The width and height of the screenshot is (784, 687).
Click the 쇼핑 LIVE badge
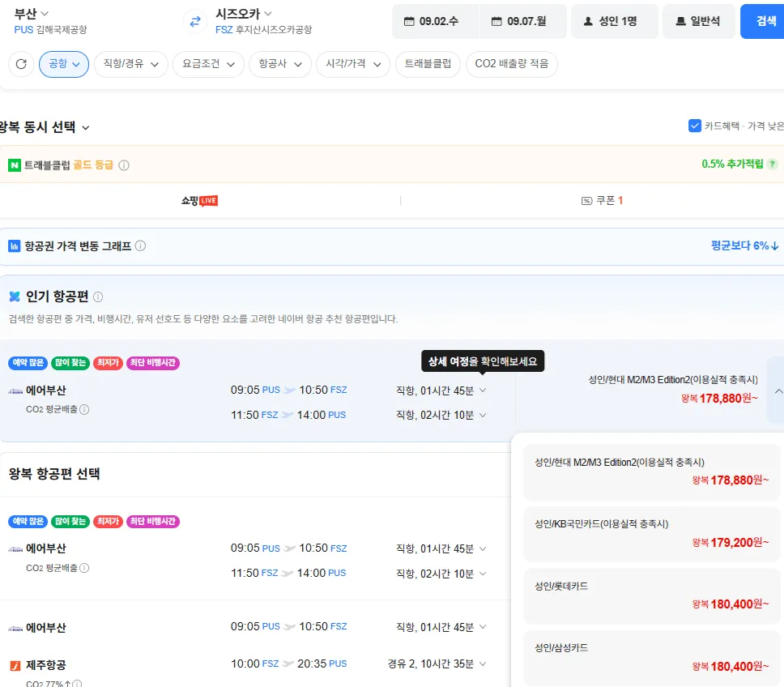click(199, 201)
